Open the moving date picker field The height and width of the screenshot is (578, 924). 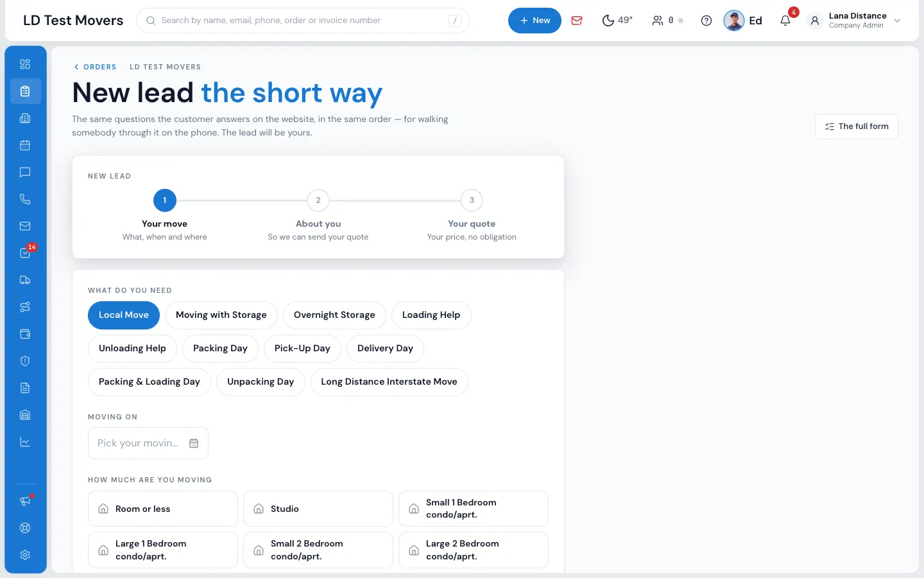pos(148,443)
